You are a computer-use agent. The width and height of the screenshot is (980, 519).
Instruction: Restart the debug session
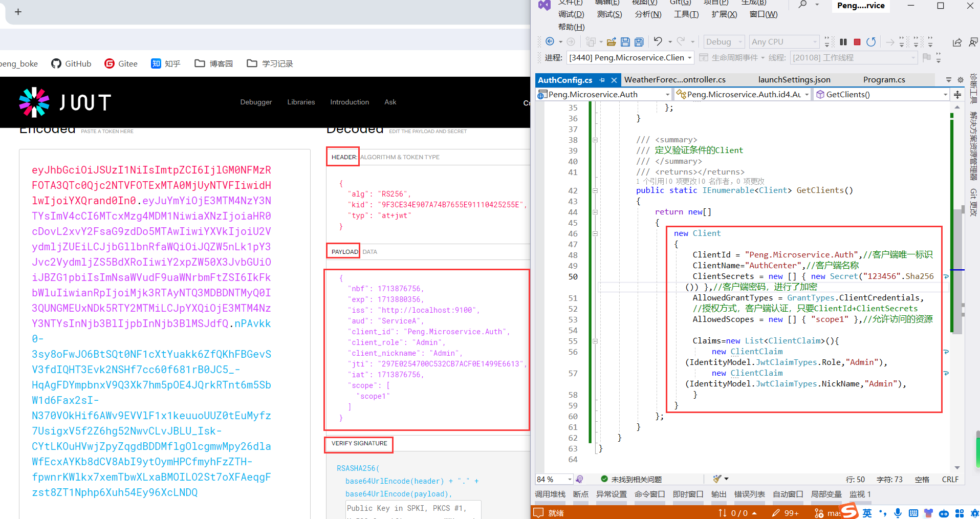coord(871,42)
